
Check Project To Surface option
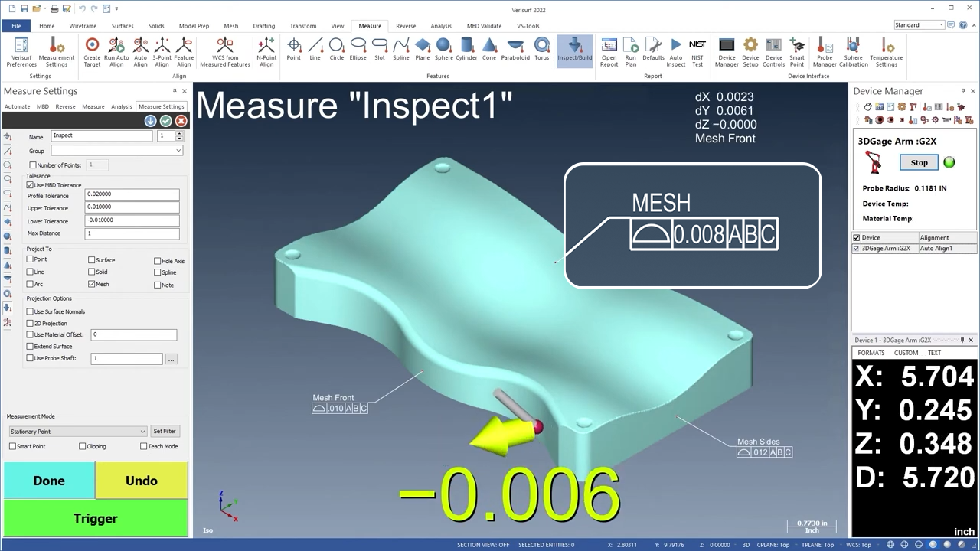(x=92, y=260)
